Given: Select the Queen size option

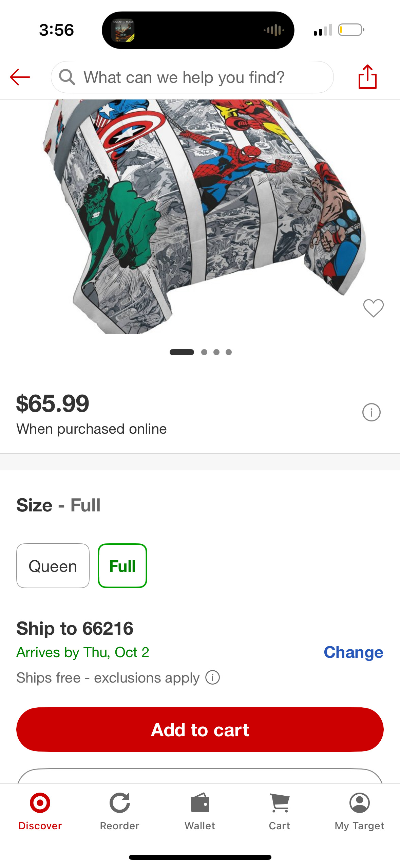Looking at the screenshot, I should point(53,566).
